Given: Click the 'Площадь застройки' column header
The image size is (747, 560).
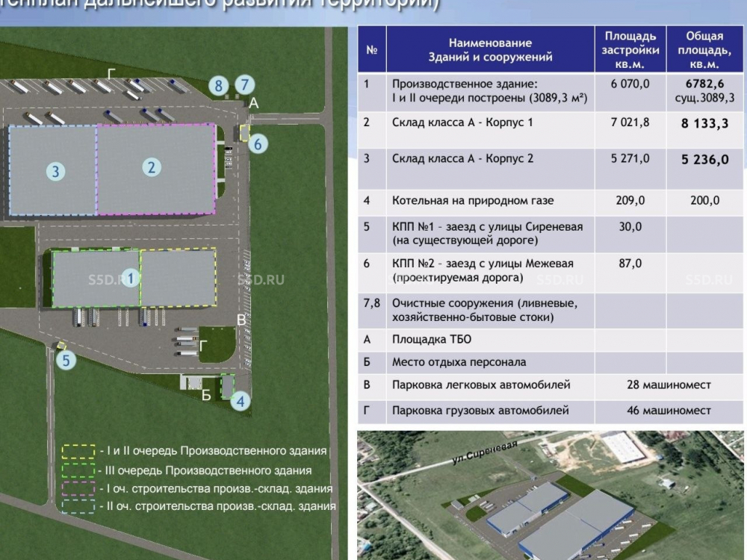Looking at the screenshot, I should (x=631, y=50).
